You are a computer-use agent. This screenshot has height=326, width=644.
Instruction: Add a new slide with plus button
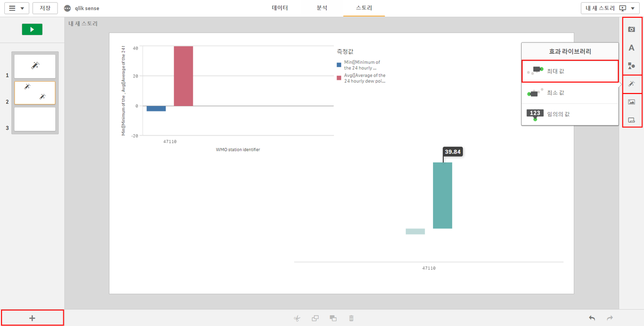32,318
